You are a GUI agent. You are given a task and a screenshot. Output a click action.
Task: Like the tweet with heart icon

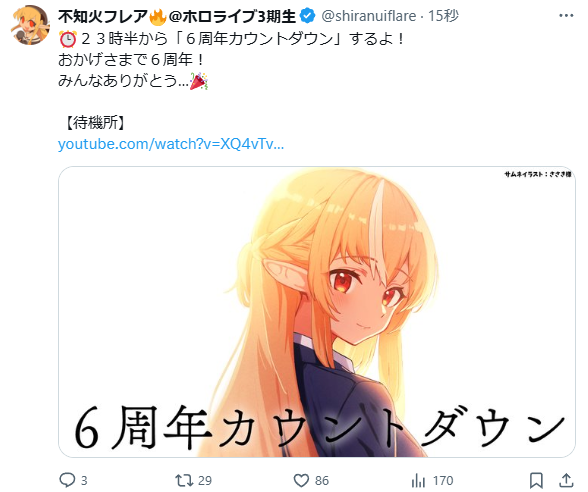[x=301, y=480]
